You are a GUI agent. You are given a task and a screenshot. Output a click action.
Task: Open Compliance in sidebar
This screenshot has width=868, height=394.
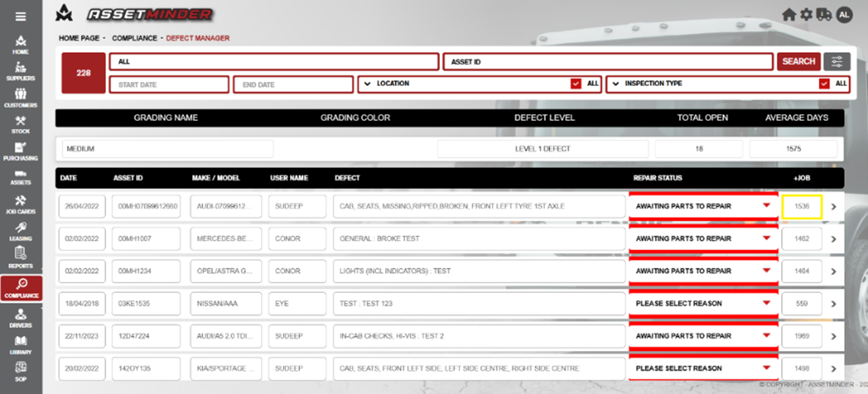[x=21, y=289]
